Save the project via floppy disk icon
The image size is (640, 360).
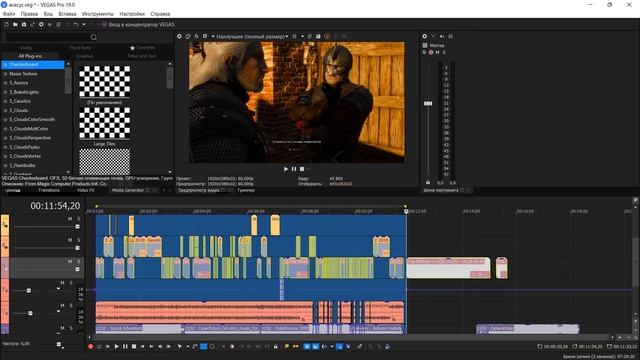[24, 24]
